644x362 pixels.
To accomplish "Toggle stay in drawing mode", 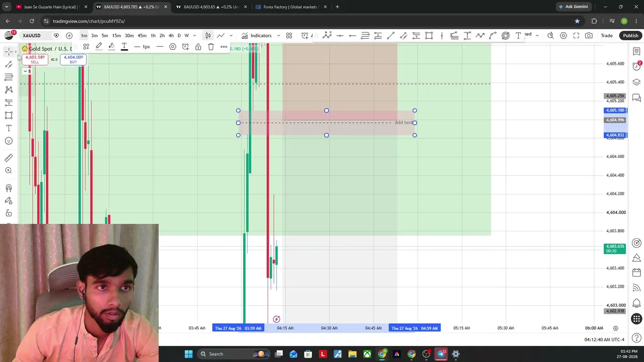I will (9, 201).
